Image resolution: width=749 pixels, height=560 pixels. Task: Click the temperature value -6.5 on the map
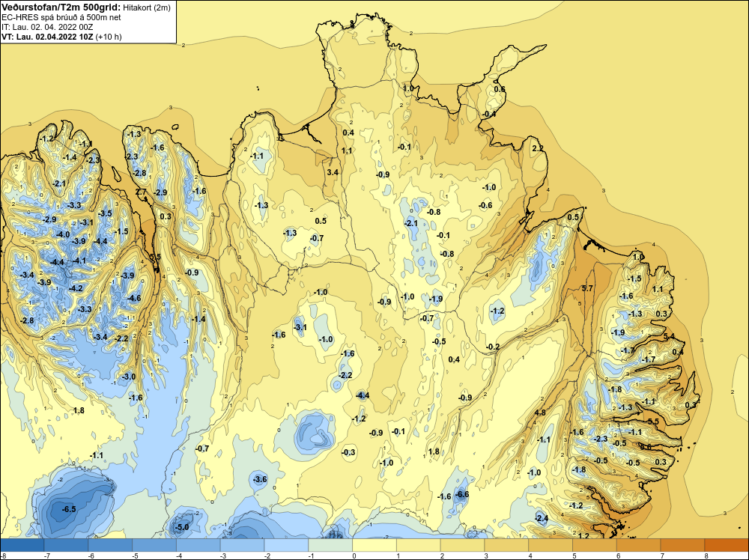pyautogui.click(x=69, y=509)
